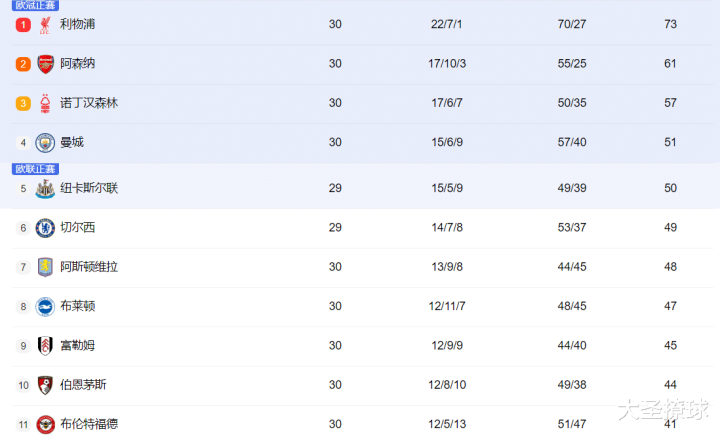Click the 欧联正赛 zone label

(x=35, y=169)
